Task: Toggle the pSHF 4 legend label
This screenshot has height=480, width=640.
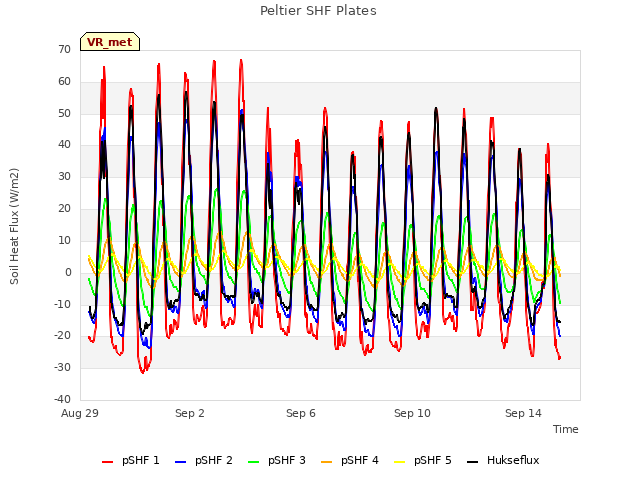Action: coord(360,460)
